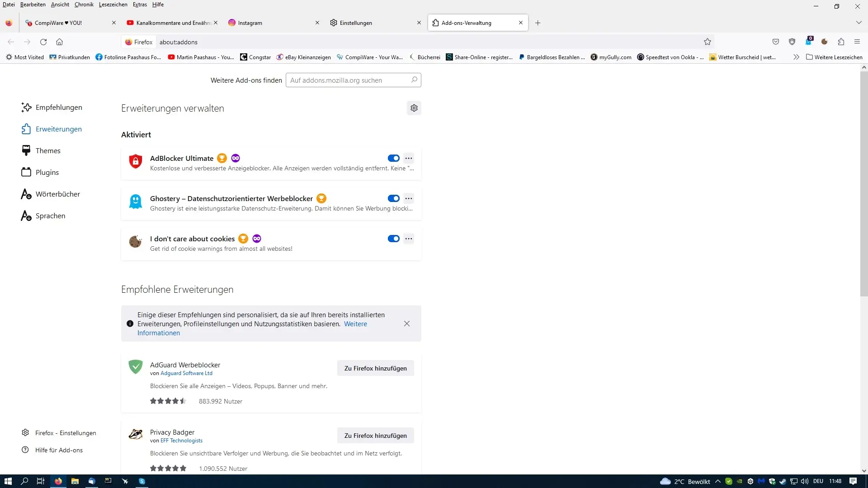This screenshot has width=868, height=488.
Task: Expand hidden system tray icons
Action: click(x=717, y=481)
